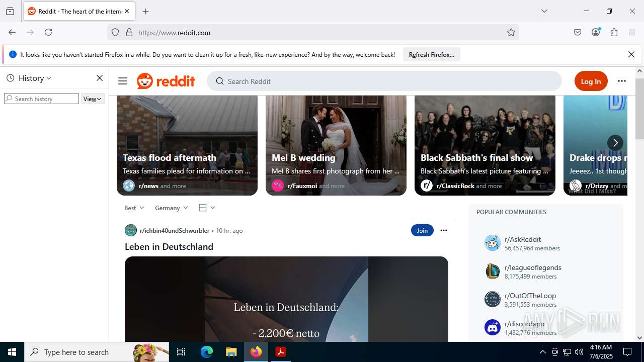This screenshot has height=362, width=644.
Task: Click the r/leagueoflegends avatar icon
Action: tap(492, 271)
